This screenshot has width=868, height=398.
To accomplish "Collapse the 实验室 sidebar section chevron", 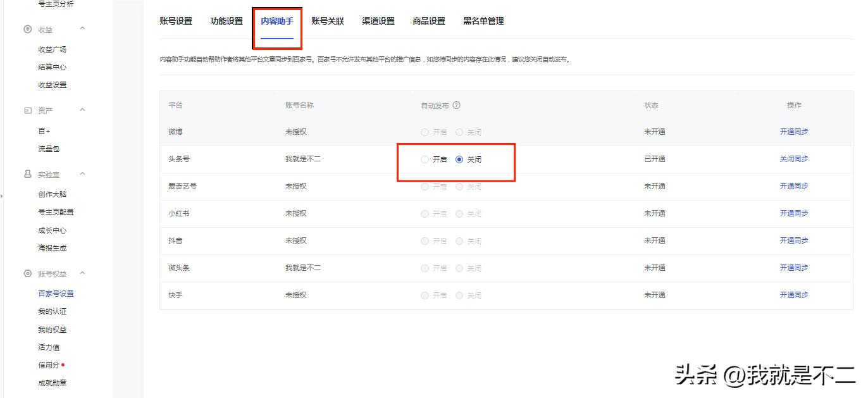I will 82,173.
